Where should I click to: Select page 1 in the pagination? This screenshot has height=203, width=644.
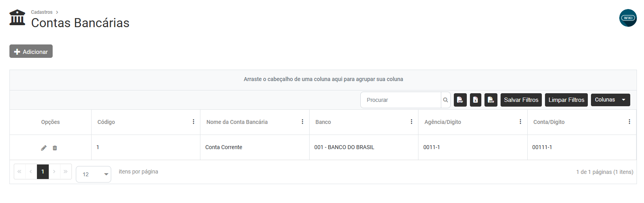[x=43, y=172]
